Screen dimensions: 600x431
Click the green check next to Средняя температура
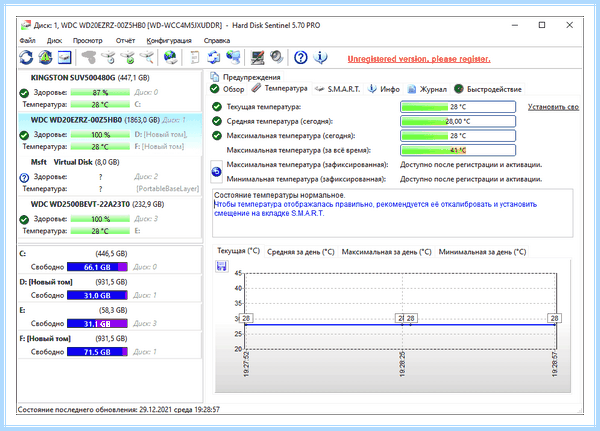217,121
